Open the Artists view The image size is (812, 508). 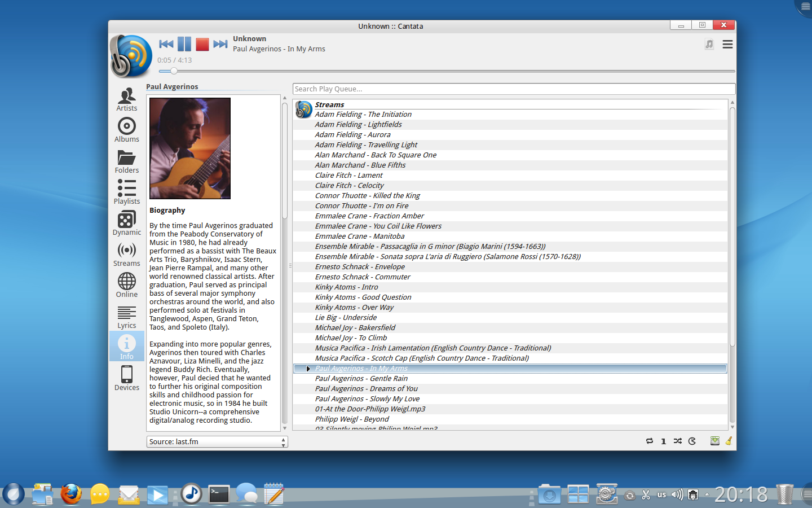(127, 99)
